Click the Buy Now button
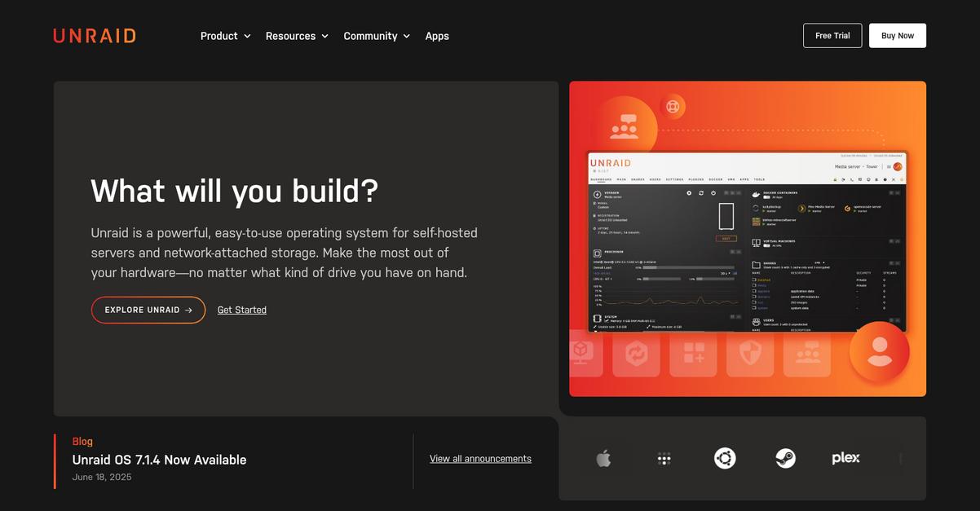 pyautogui.click(x=898, y=36)
